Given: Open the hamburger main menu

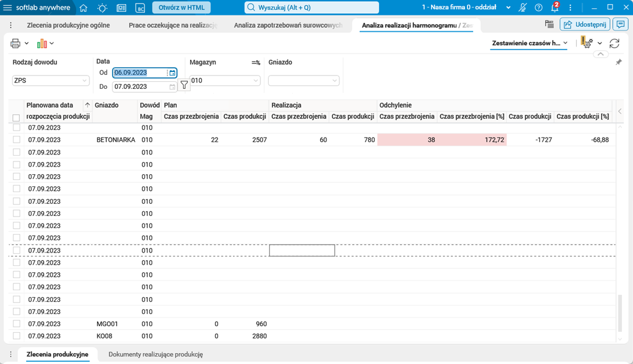Looking at the screenshot, I should point(8,8).
